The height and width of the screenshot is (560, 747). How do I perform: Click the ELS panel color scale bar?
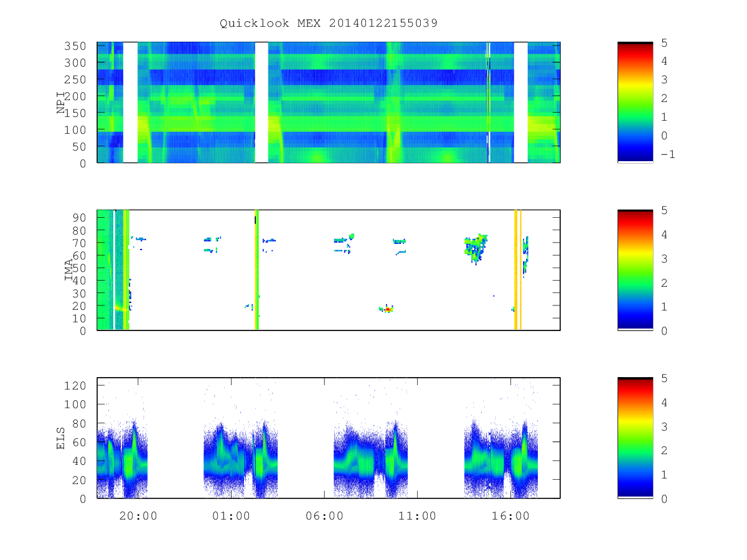point(635,438)
